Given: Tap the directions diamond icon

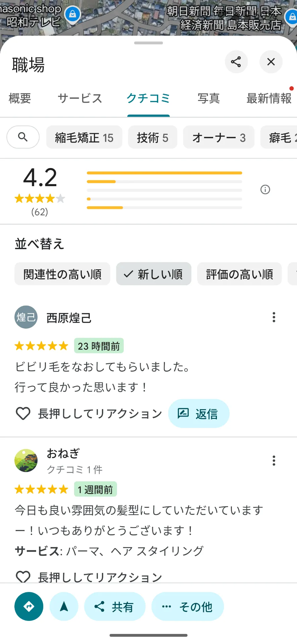Looking at the screenshot, I should [x=29, y=606].
